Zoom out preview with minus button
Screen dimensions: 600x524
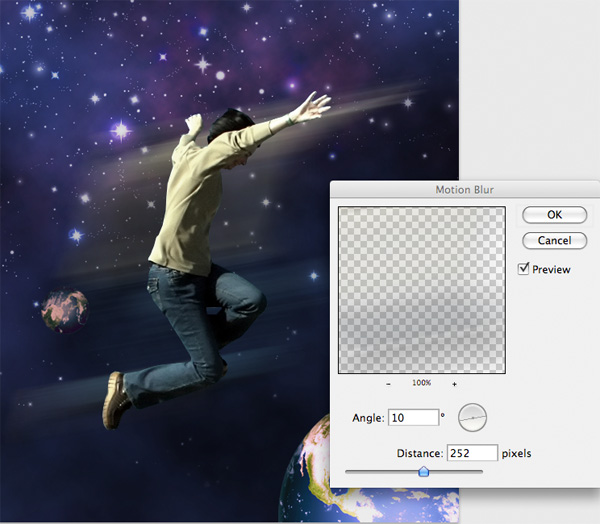(x=388, y=384)
